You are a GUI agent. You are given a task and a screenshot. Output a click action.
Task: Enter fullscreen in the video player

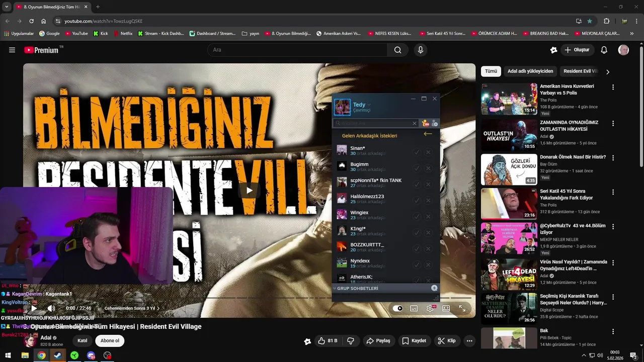(462, 308)
